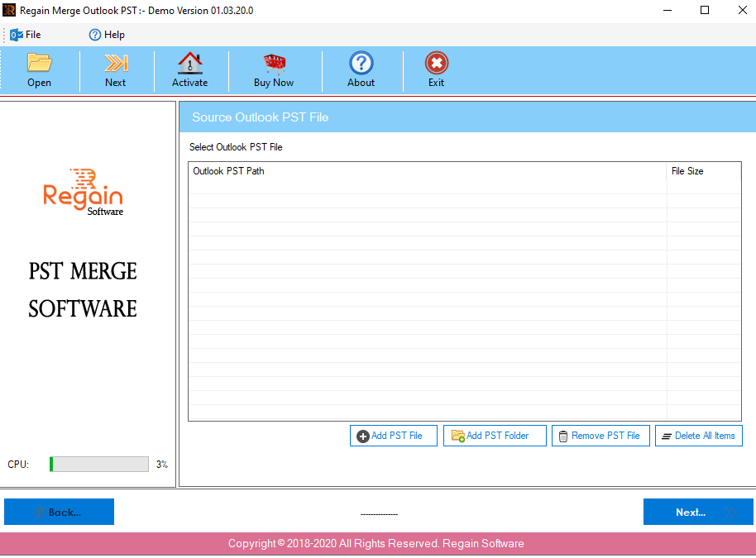Image resolution: width=756 pixels, height=558 pixels.
Task: Add a PST Folder to the list
Action: (x=495, y=436)
